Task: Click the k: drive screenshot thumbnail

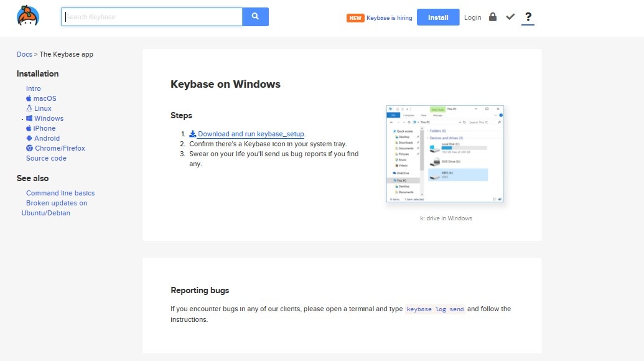Action: tap(445, 153)
